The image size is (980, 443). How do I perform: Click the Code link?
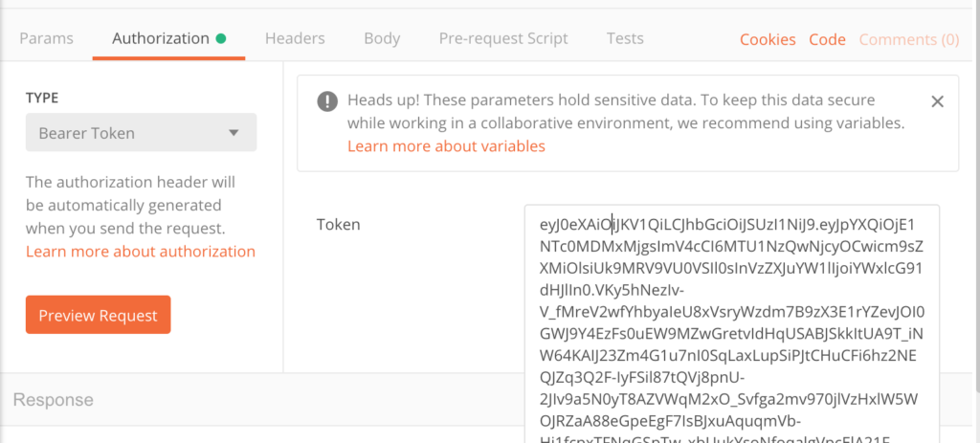pyautogui.click(x=827, y=40)
